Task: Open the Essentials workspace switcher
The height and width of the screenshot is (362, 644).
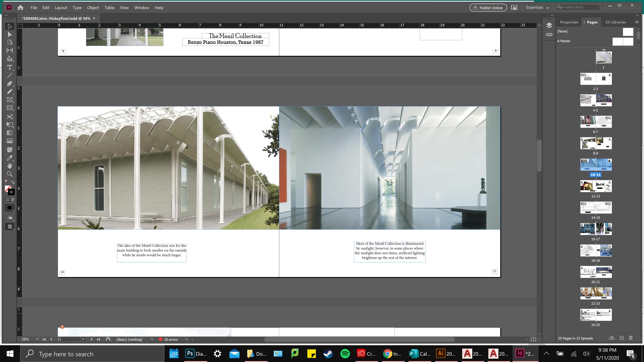Action: (537, 8)
